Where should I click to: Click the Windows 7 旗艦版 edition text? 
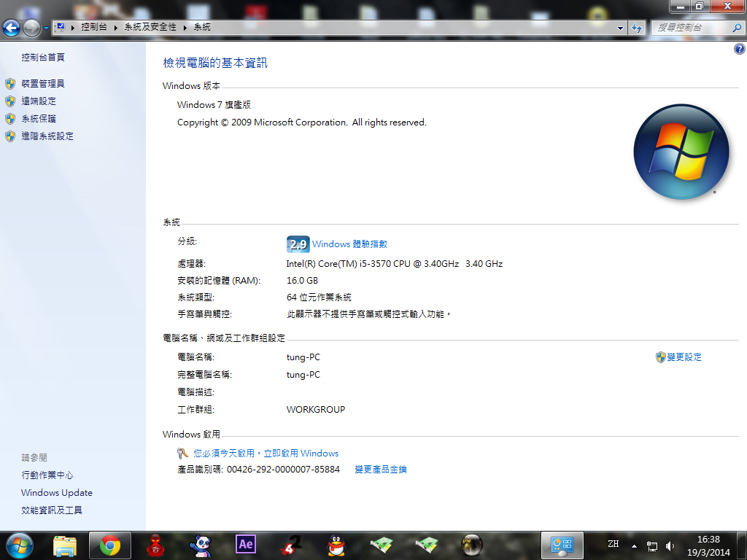pos(214,105)
